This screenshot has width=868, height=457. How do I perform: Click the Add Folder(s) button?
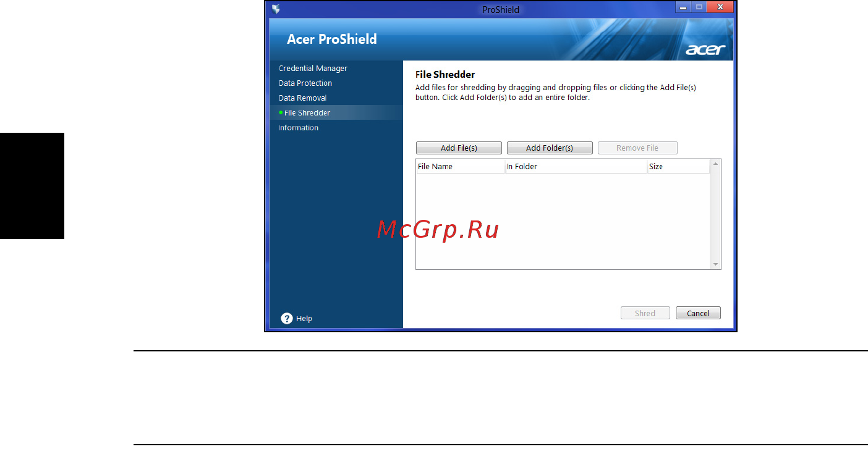(x=550, y=148)
